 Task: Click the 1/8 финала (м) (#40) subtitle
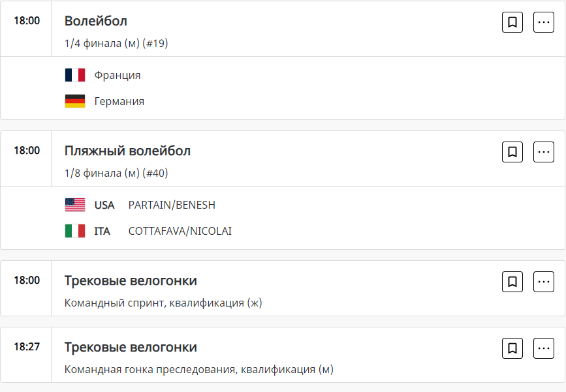pyautogui.click(x=116, y=173)
